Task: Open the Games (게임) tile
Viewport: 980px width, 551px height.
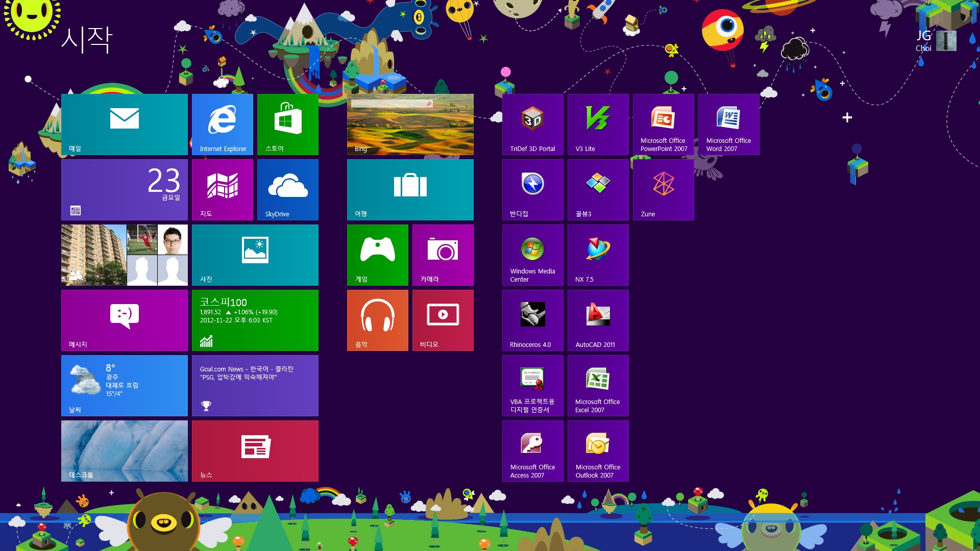Action: pyautogui.click(x=378, y=255)
